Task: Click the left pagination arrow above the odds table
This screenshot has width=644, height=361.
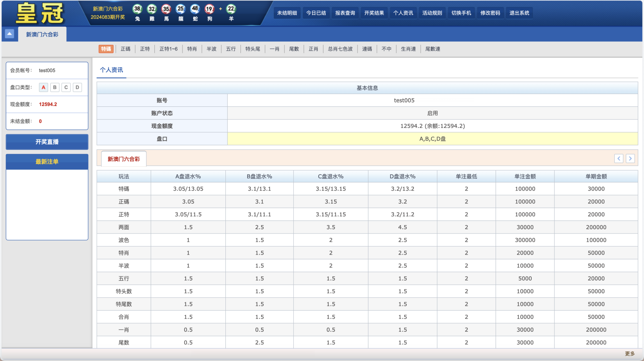Action: tap(619, 158)
